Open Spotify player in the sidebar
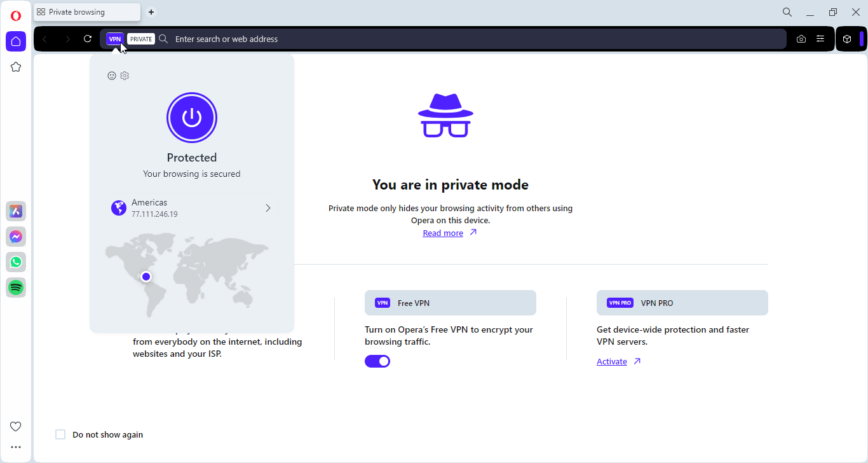 pos(16,287)
